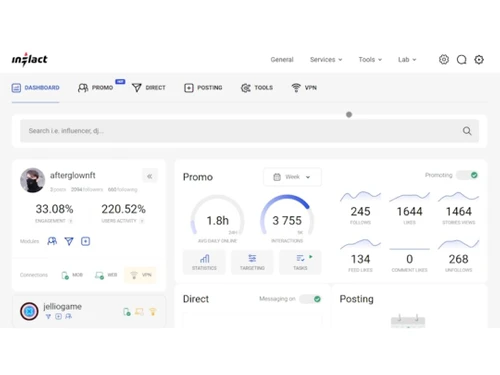The image size is (500, 375).
Task: Click jelliogame promo people icon
Action: pos(68,316)
